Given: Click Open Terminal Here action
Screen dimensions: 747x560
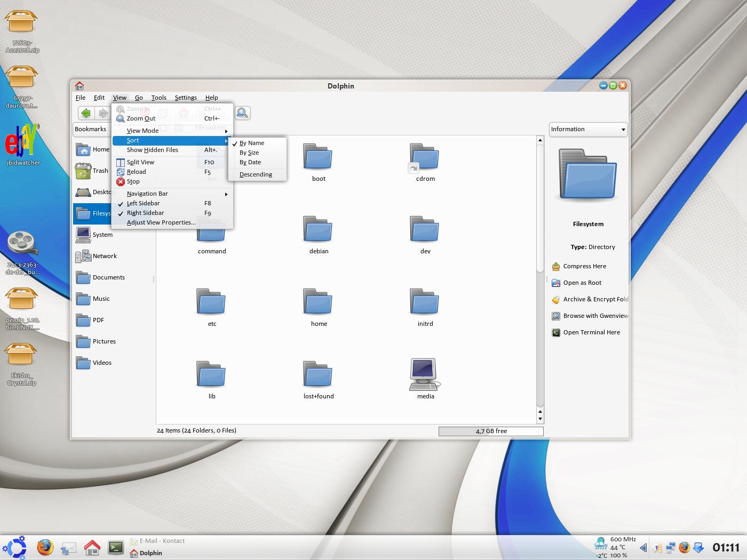Looking at the screenshot, I should (x=586, y=332).
